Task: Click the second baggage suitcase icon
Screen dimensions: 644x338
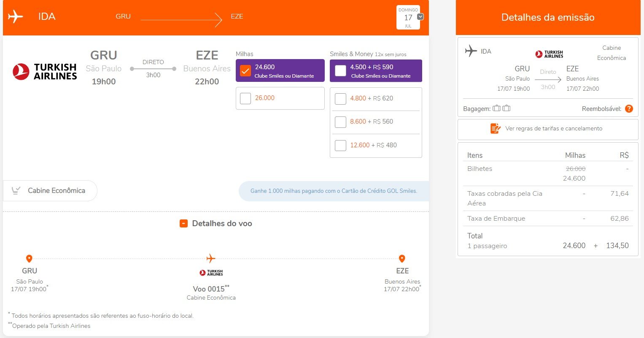Action: [x=507, y=108]
